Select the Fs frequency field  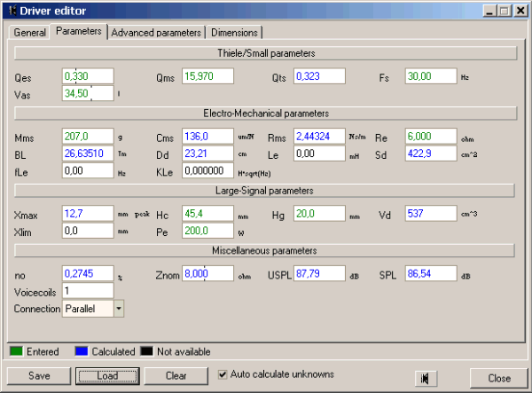pos(430,77)
